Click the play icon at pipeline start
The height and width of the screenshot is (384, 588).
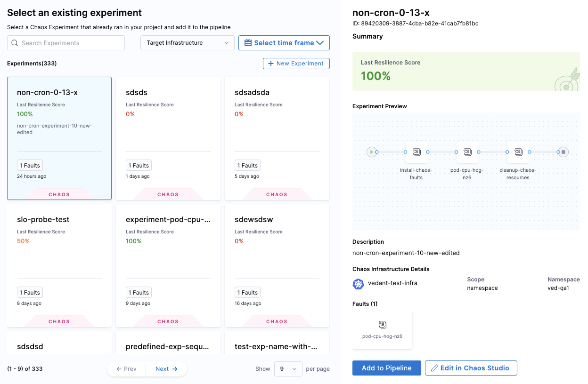point(372,152)
